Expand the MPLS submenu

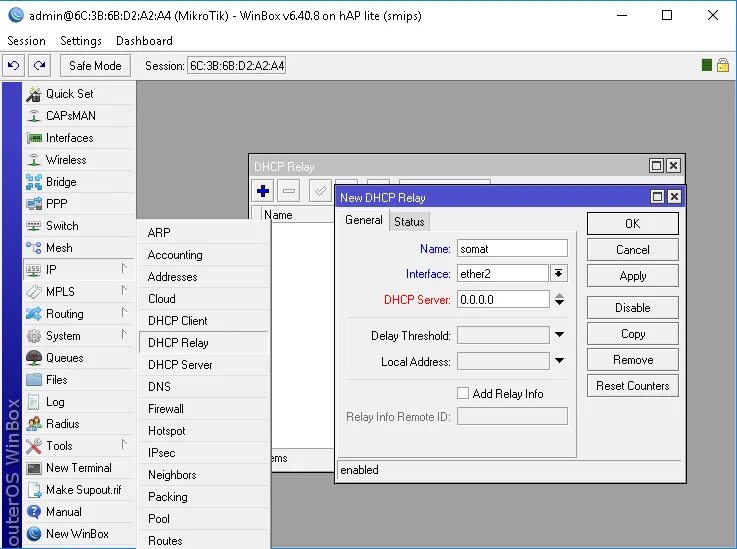point(79,291)
